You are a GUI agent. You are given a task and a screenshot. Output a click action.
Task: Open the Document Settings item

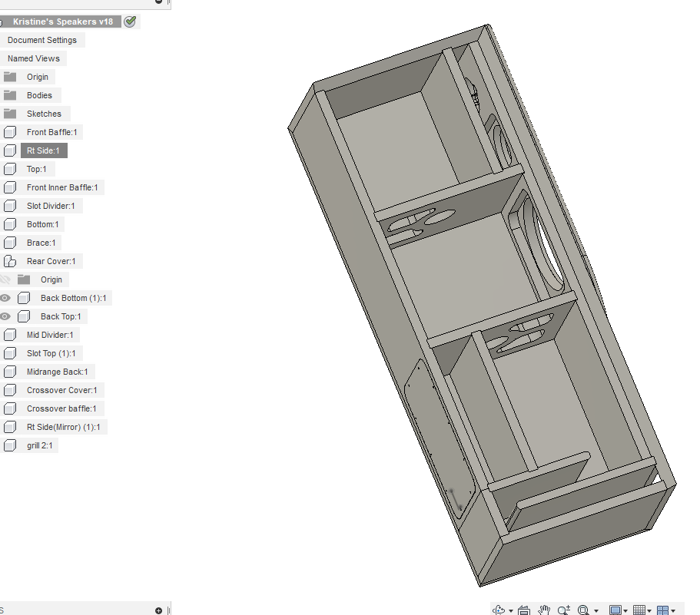(x=42, y=40)
